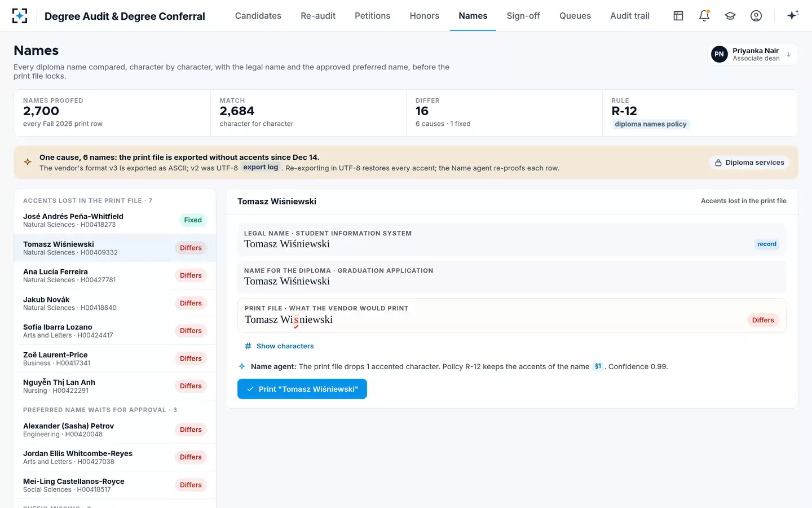Show characters of the compared names

pos(279,346)
